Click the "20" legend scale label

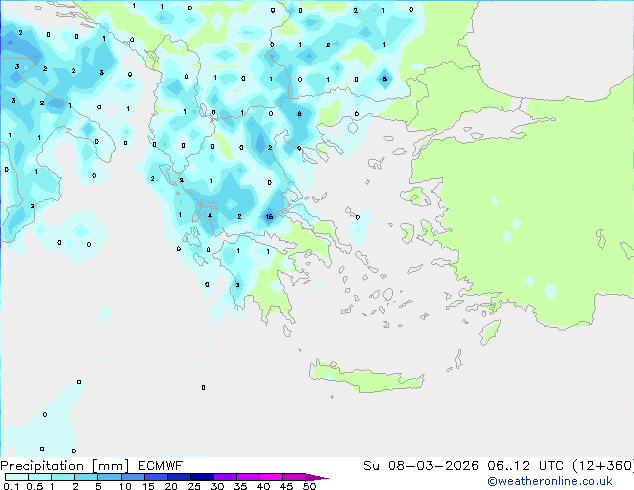(171, 486)
